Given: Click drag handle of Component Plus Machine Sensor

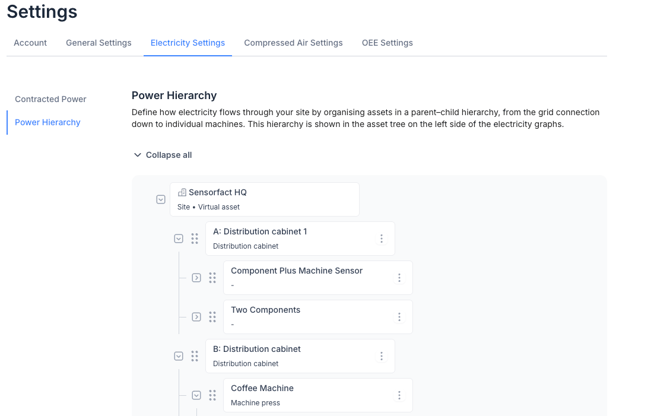Looking at the screenshot, I should pyautogui.click(x=213, y=278).
